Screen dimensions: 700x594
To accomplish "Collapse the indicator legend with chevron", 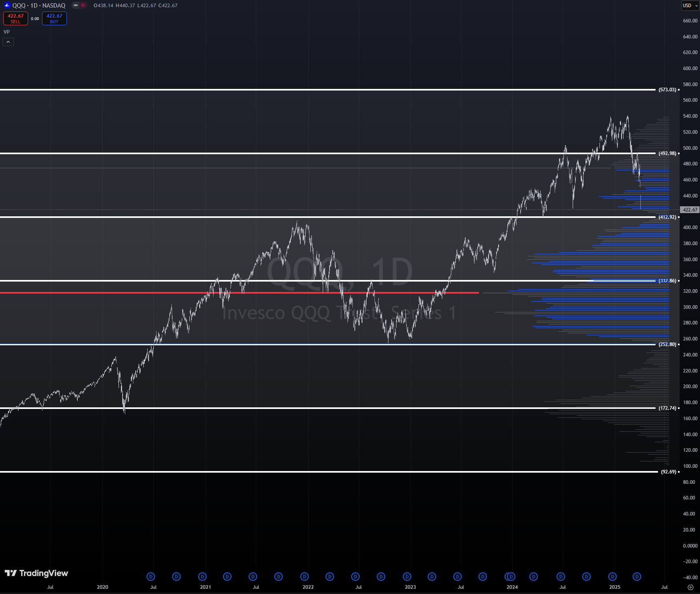I will coord(8,42).
